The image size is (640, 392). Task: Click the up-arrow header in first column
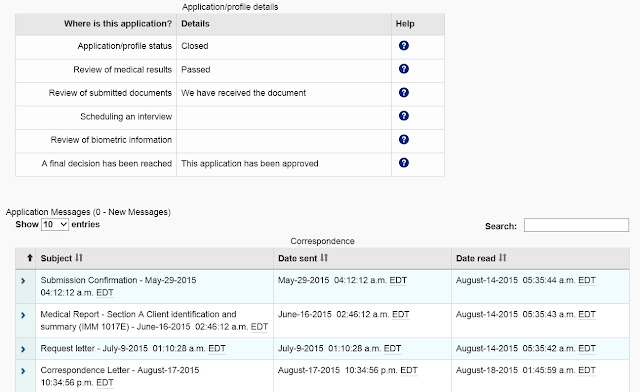coord(29,258)
